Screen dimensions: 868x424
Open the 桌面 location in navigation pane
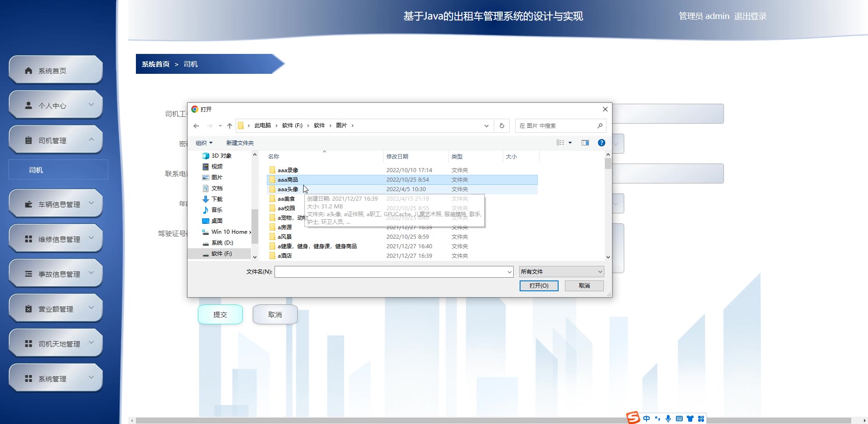coord(217,221)
